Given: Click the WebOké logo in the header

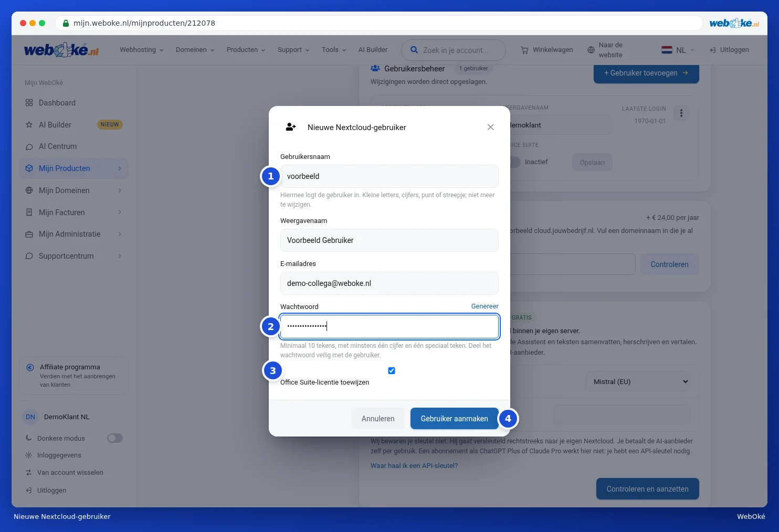Looking at the screenshot, I should [x=61, y=50].
